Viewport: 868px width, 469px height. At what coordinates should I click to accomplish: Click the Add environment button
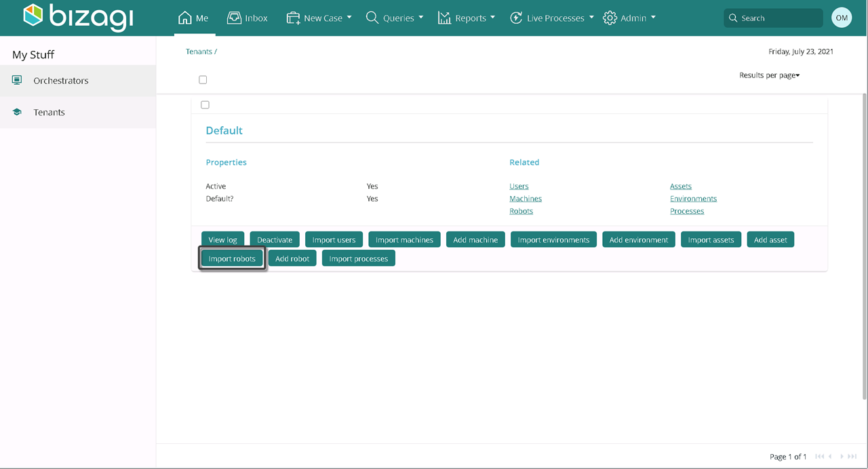639,240
